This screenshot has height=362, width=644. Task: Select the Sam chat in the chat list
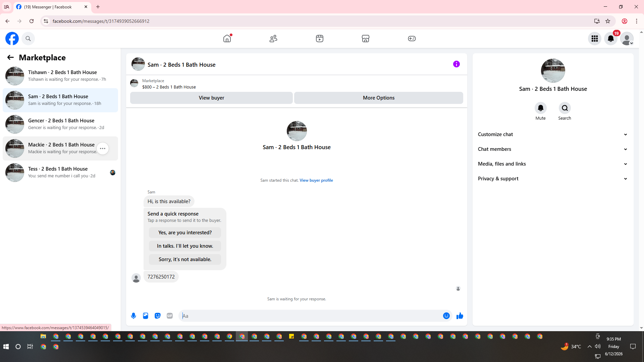point(60,100)
